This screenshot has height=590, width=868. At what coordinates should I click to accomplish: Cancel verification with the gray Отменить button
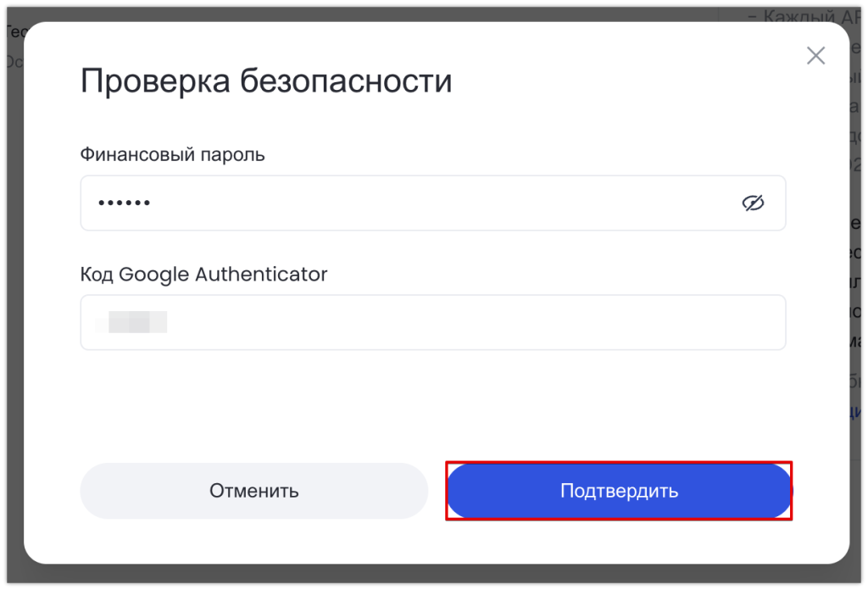click(x=254, y=491)
